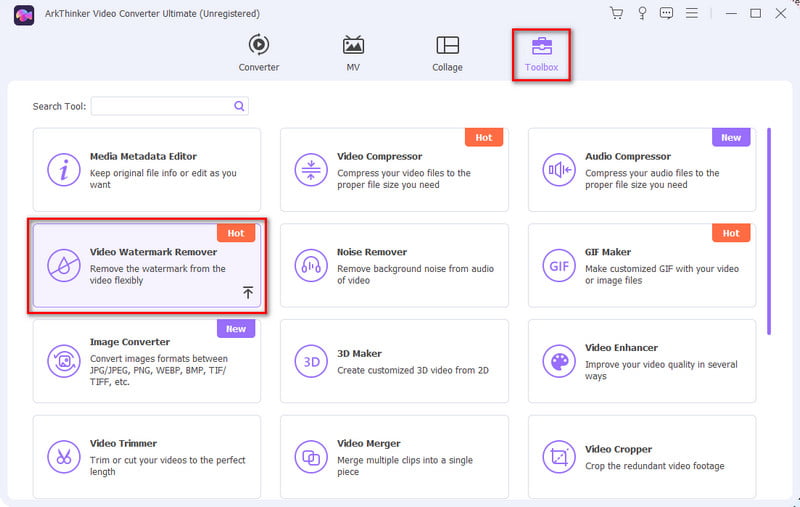Open Video Cropper title text

tap(618, 449)
